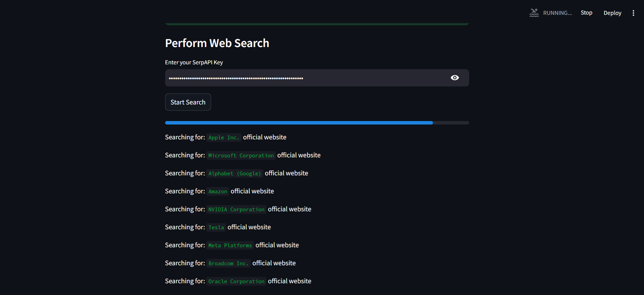The width and height of the screenshot is (644, 295).
Task: Select the 'NVIDIA Corporation' code text
Action: tap(236, 210)
